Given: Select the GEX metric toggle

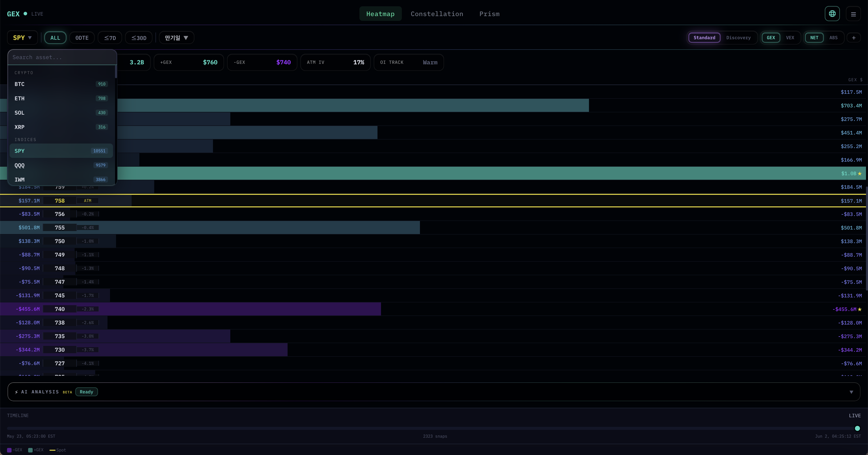Looking at the screenshot, I should 771,38.
